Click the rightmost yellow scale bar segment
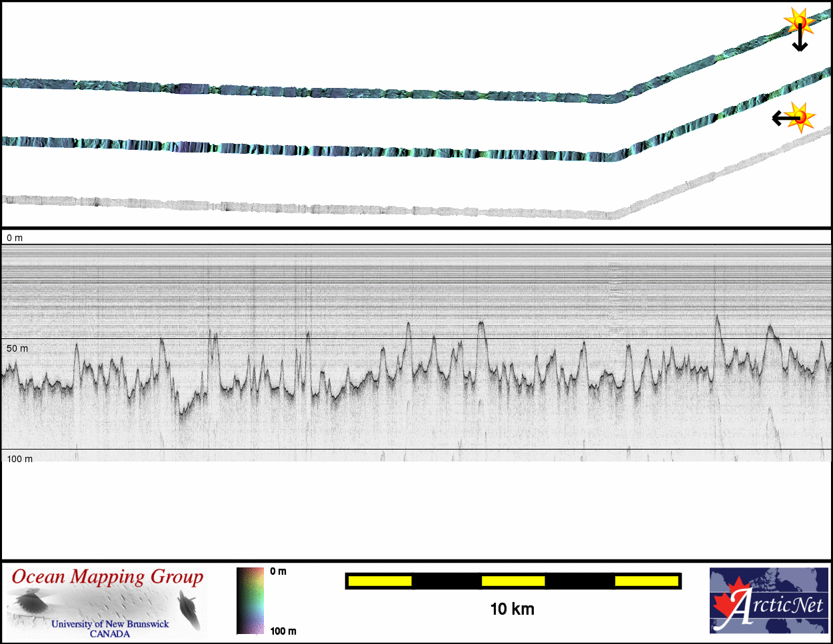Screen dimensions: 833x644 (645, 581)
